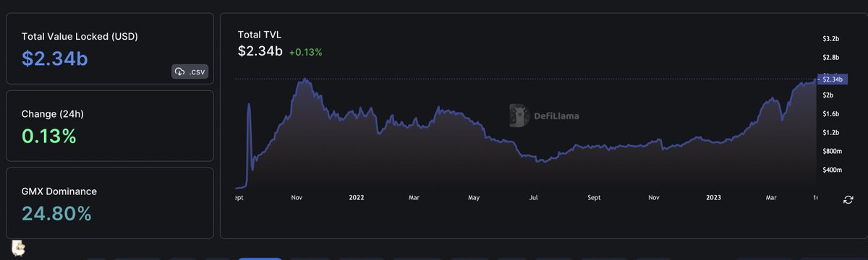Click the $1.2b y-axis label
Viewport: 868px width, 260px height.
[x=830, y=132]
